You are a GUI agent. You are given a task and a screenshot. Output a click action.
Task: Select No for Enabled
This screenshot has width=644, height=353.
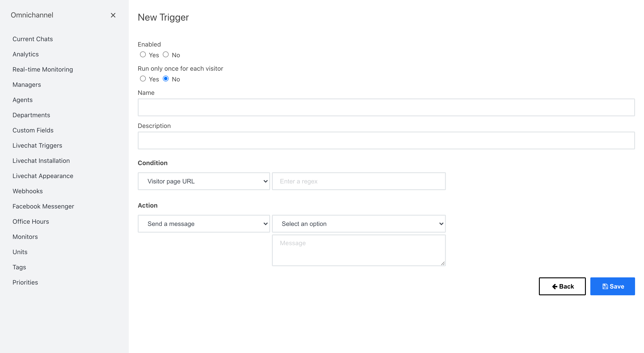click(x=166, y=55)
